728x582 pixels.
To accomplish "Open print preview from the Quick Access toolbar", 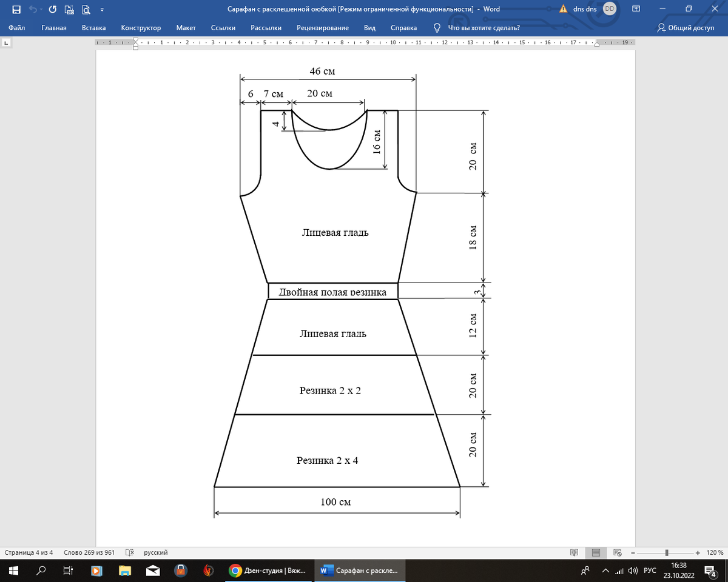I will click(x=86, y=9).
